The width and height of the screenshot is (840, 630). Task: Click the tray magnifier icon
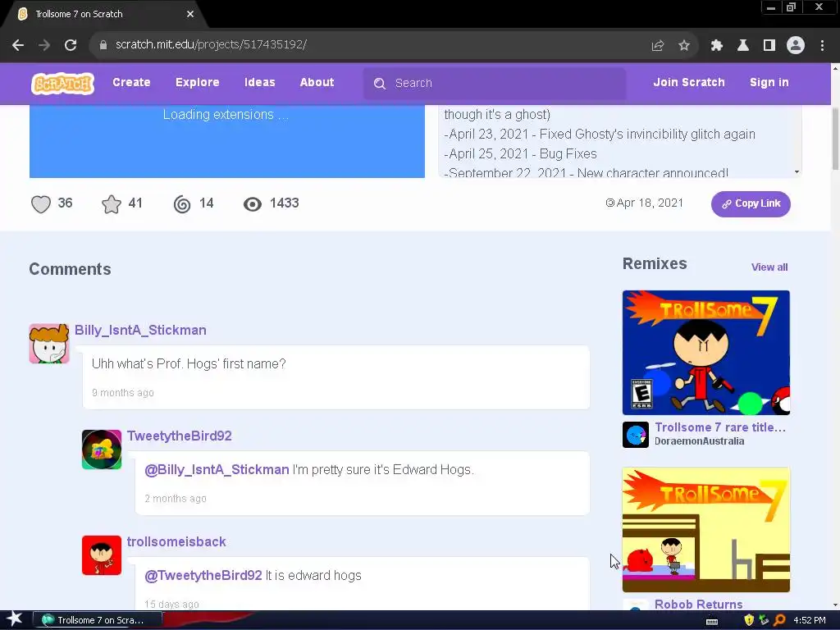[x=780, y=620]
